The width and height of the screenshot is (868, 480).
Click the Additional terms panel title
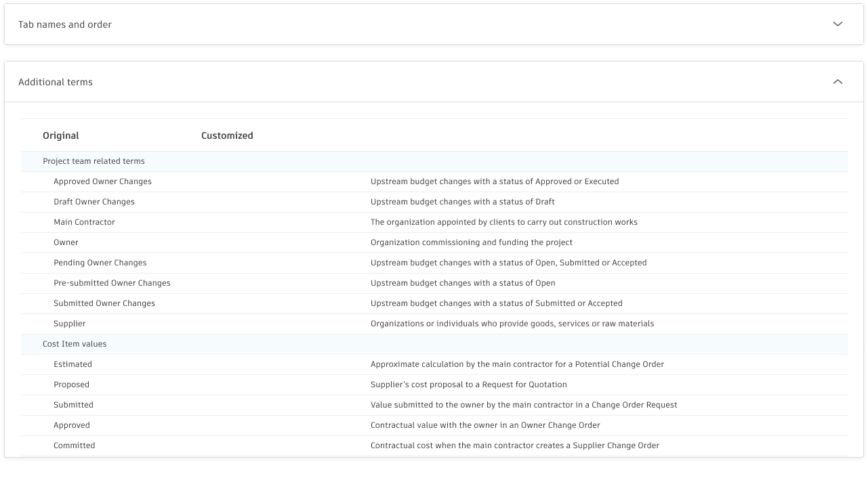coord(56,82)
